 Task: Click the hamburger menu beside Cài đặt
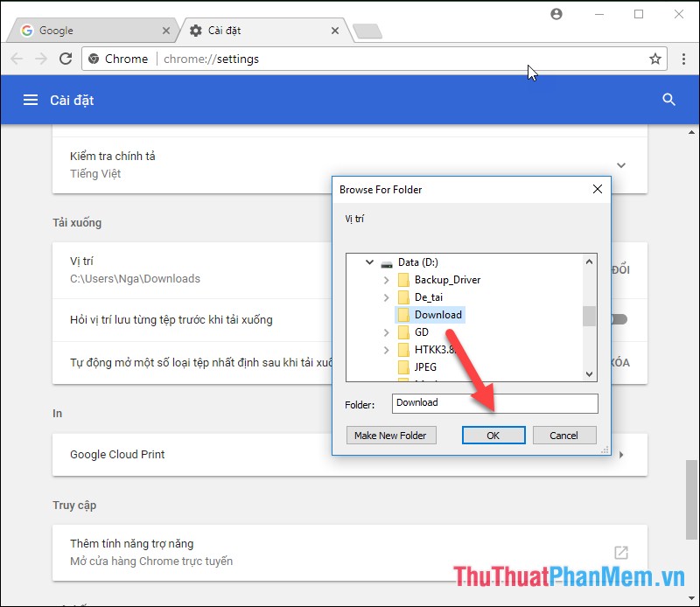(x=31, y=100)
